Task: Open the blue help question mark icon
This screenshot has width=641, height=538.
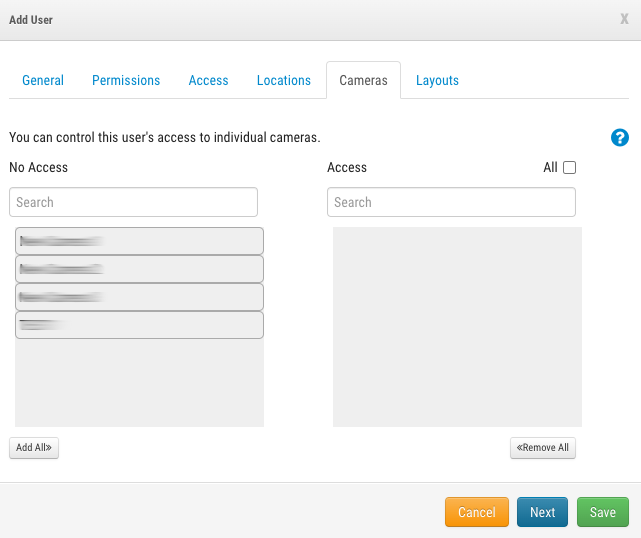Action: click(x=619, y=138)
